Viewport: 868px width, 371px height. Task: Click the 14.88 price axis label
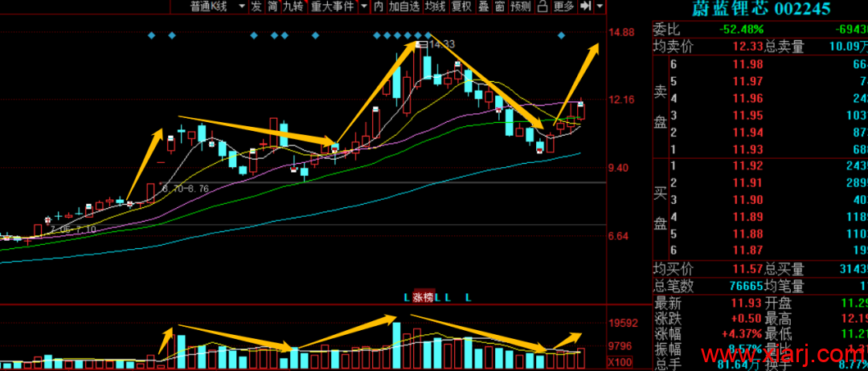[621, 33]
